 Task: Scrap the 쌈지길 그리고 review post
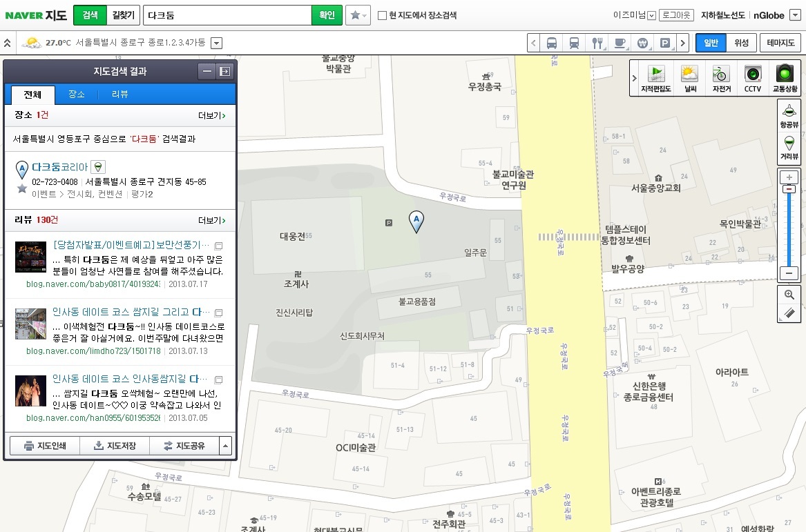(218, 313)
